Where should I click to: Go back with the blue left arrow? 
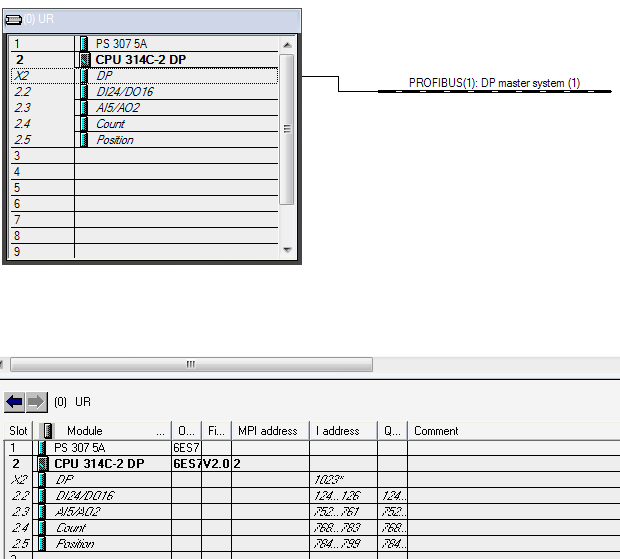[15, 402]
